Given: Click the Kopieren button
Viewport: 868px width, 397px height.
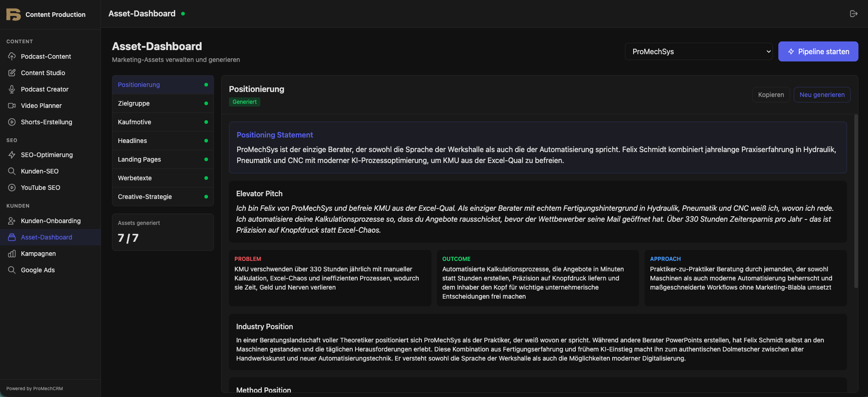Looking at the screenshot, I should click(771, 95).
